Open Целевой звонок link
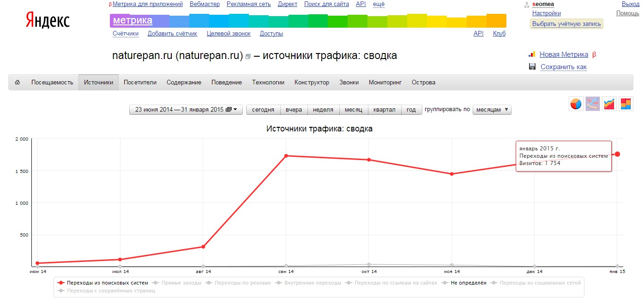Viewport: 644px width, 303px height. coord(229,34)
